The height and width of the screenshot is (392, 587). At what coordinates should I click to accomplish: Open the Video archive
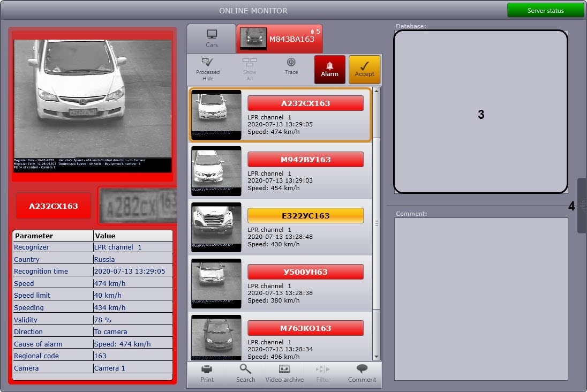[x=284, y=374]
